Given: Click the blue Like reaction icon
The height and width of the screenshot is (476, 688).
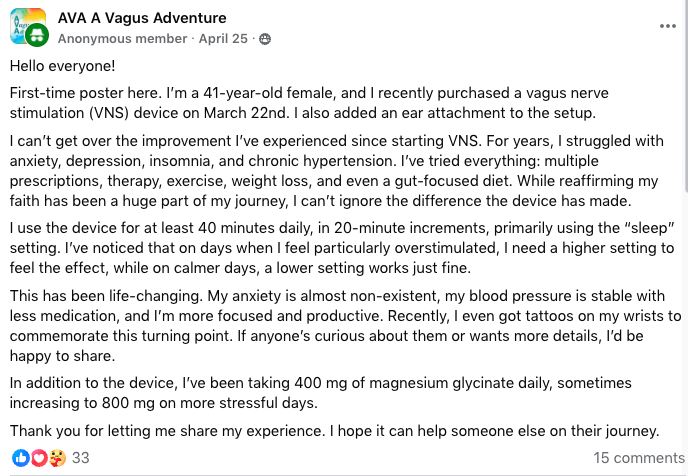Looking at the screenshot, I should click(x=20, y=458).
